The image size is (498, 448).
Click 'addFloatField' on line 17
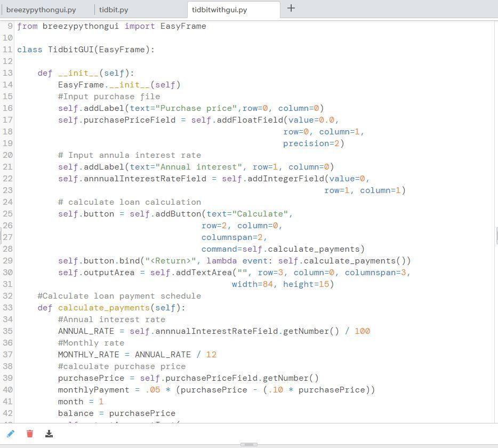coord(250,120)
